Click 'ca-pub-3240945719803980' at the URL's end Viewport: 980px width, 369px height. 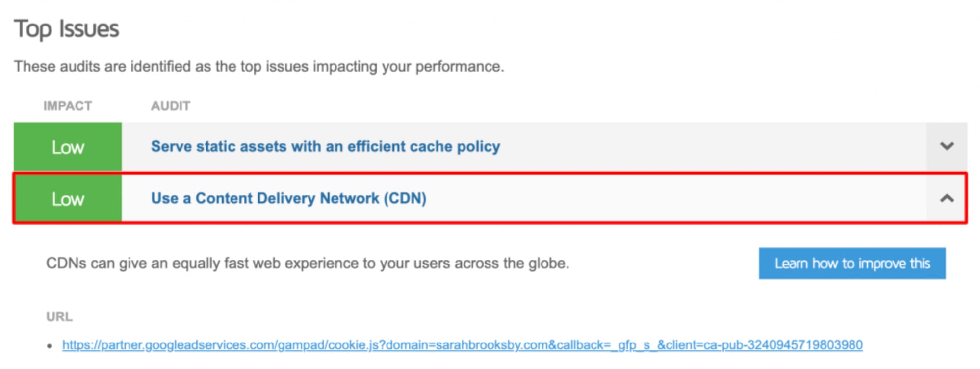[x=783, y=345]
